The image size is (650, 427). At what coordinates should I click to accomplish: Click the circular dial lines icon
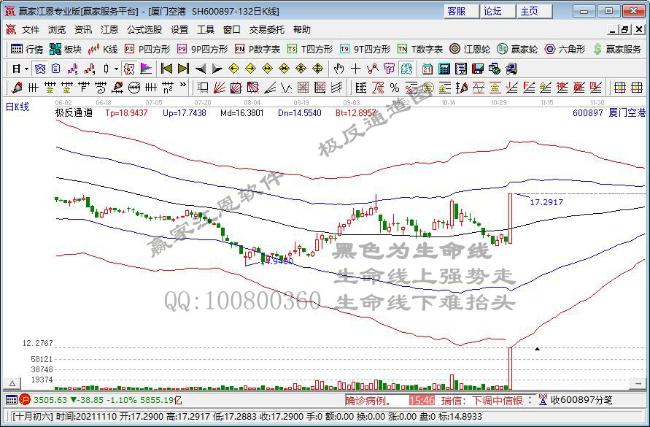click(134, 87)
